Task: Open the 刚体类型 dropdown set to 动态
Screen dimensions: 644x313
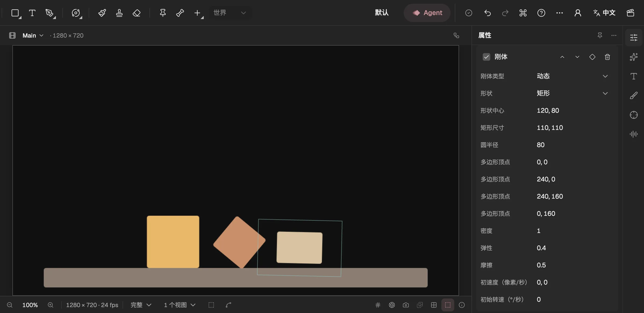Action: [572, 76]
